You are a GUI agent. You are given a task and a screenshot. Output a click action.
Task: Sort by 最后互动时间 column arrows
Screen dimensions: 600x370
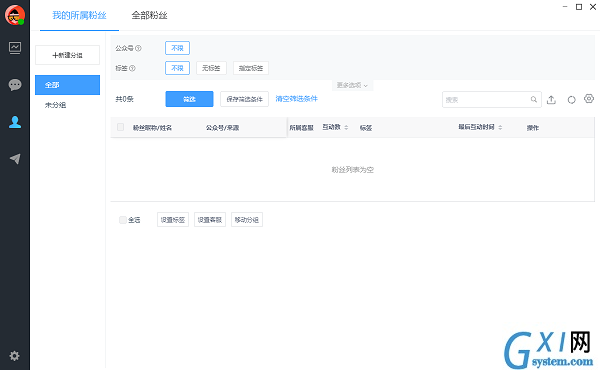(x=500, y=127)
